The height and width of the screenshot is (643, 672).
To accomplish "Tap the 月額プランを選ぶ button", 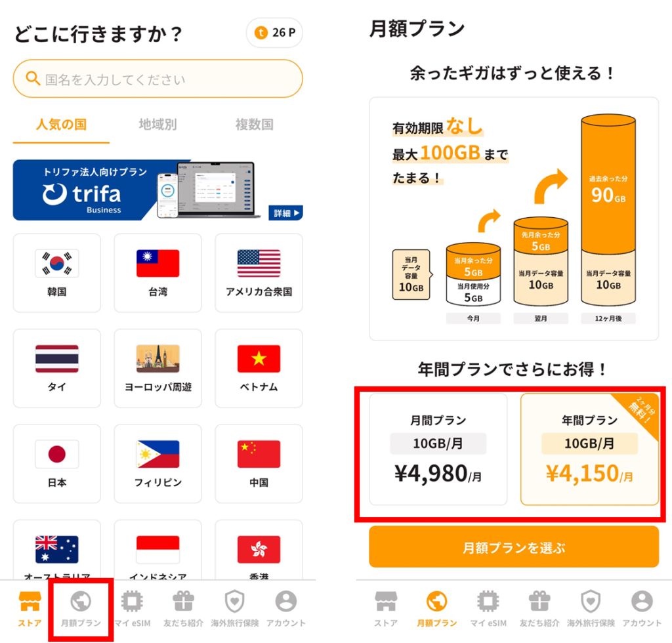I will (514, 547).
